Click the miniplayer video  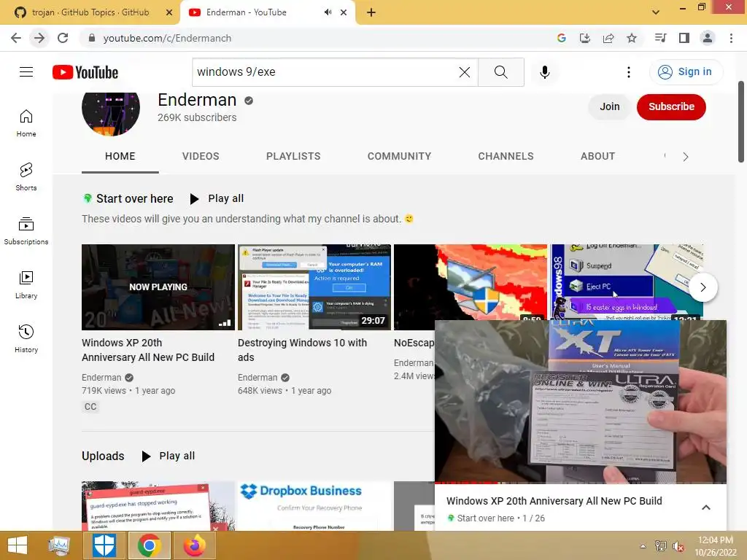(581, 402)
